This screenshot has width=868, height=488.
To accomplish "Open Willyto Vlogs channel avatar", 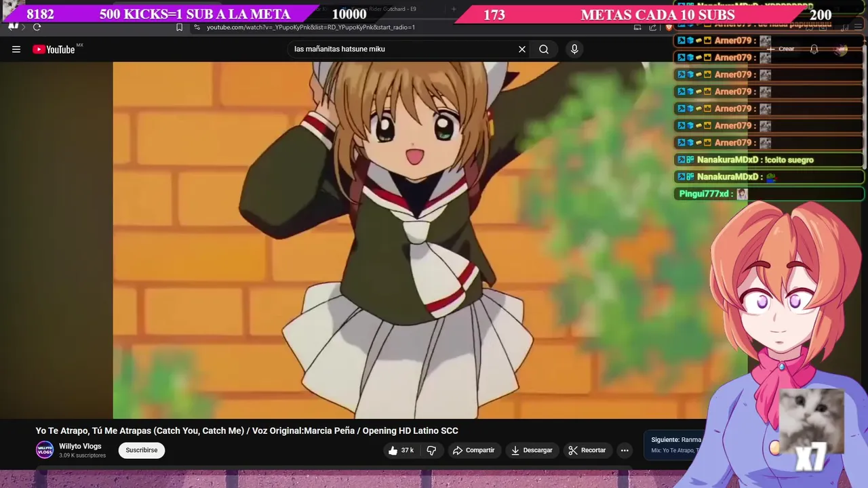I will point(45,450).
